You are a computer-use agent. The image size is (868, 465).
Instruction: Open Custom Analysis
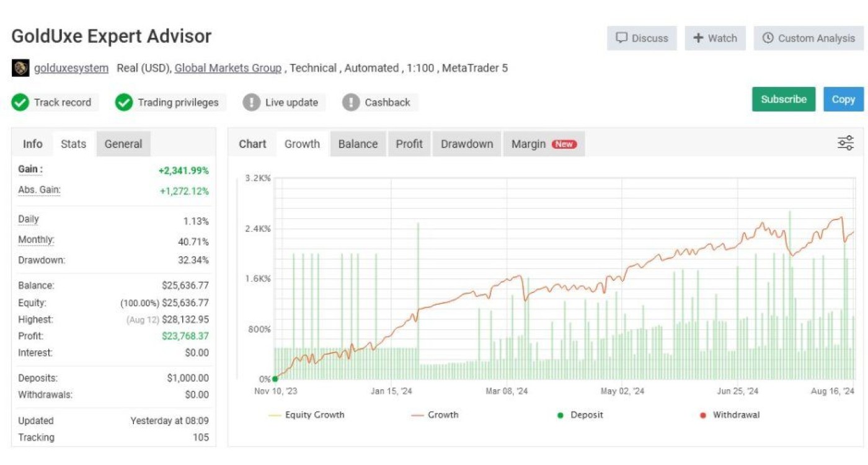tap(808, 38)
